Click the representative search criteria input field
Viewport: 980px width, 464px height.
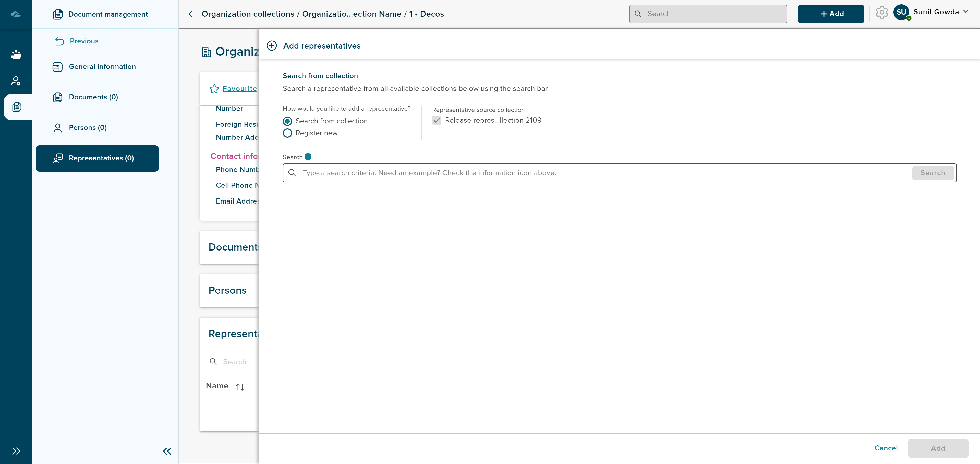605,173
